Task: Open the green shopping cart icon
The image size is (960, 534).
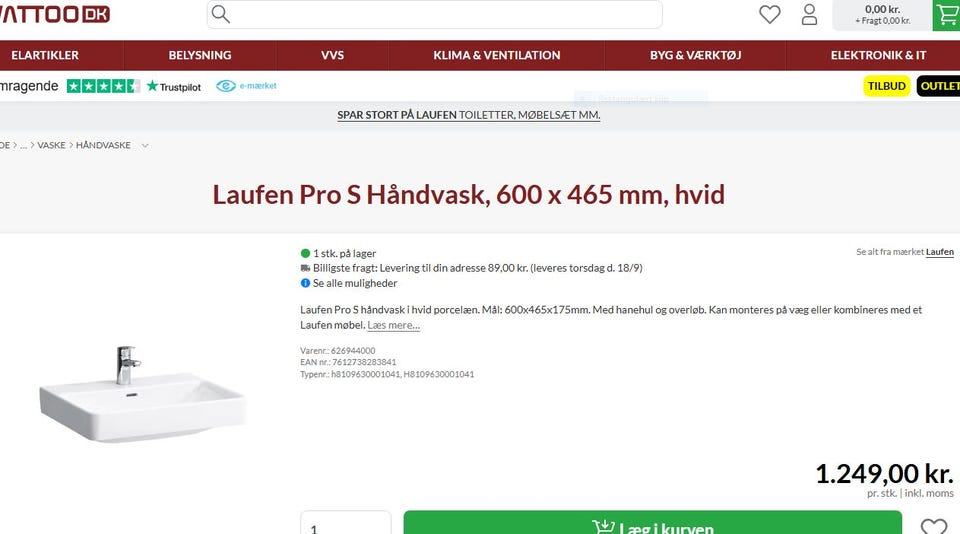Action: [x=947, y=15]
